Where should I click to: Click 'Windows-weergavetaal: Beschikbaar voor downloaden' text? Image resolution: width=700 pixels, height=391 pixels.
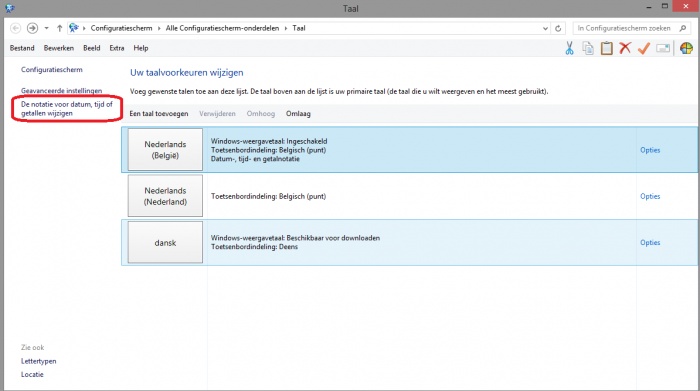295,238
